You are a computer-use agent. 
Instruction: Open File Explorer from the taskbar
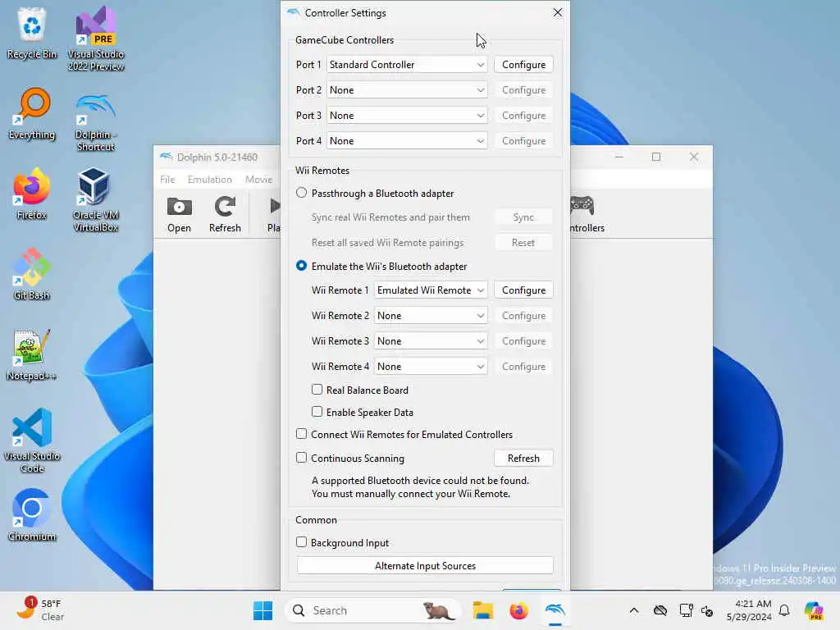click(x=482, y=610)
